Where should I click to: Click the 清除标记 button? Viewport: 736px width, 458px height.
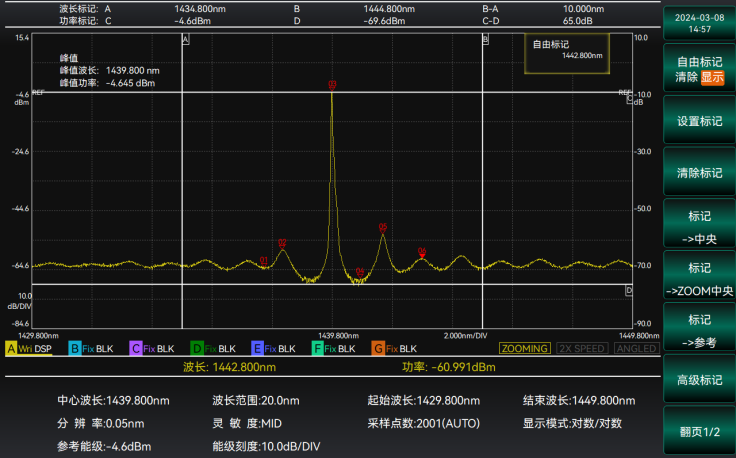(699, 173)
